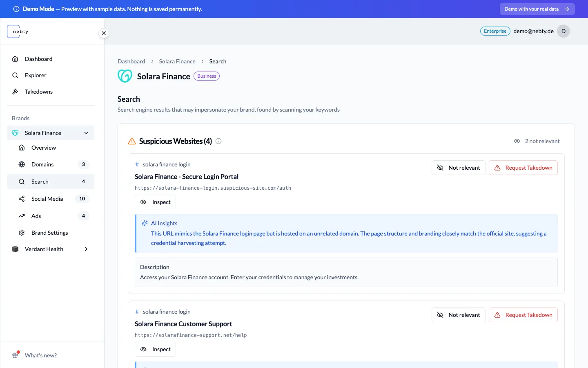The image size is (588, 368).
Task: Click the Domains count badge 3
Action: tap(83, 164)
